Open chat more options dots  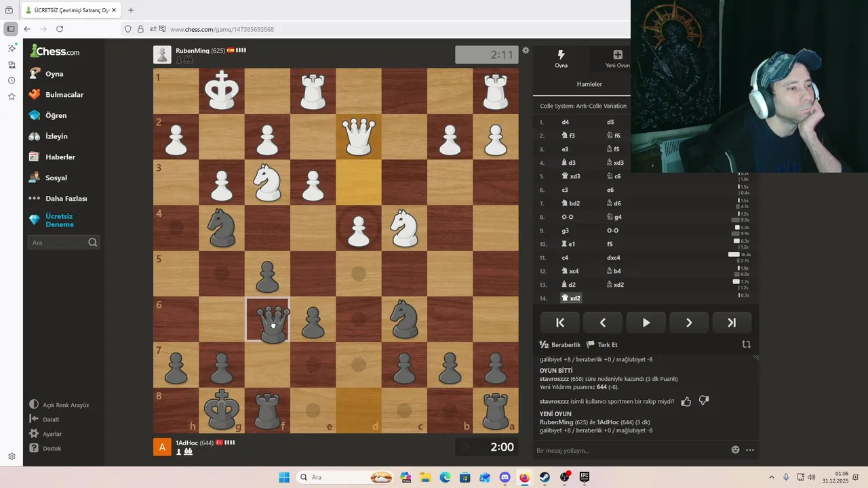tap(750, 449)
